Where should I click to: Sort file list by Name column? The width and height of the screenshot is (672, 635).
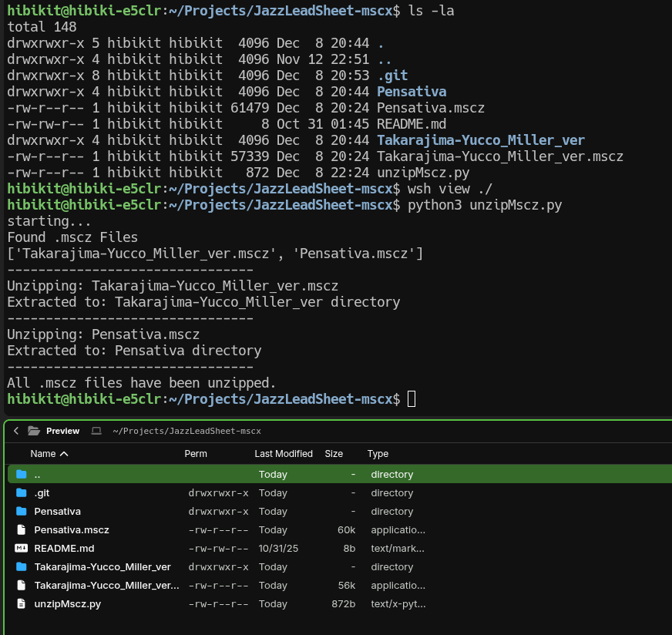(43, 453)
